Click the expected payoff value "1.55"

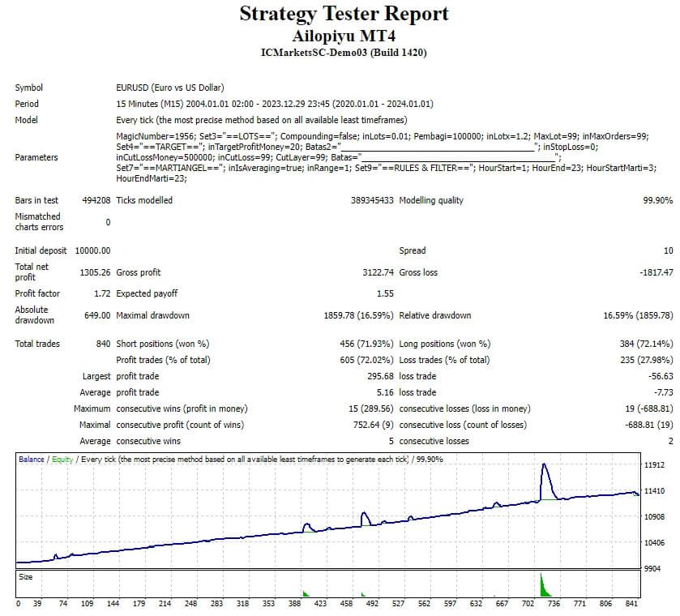(x=385, y=293)
